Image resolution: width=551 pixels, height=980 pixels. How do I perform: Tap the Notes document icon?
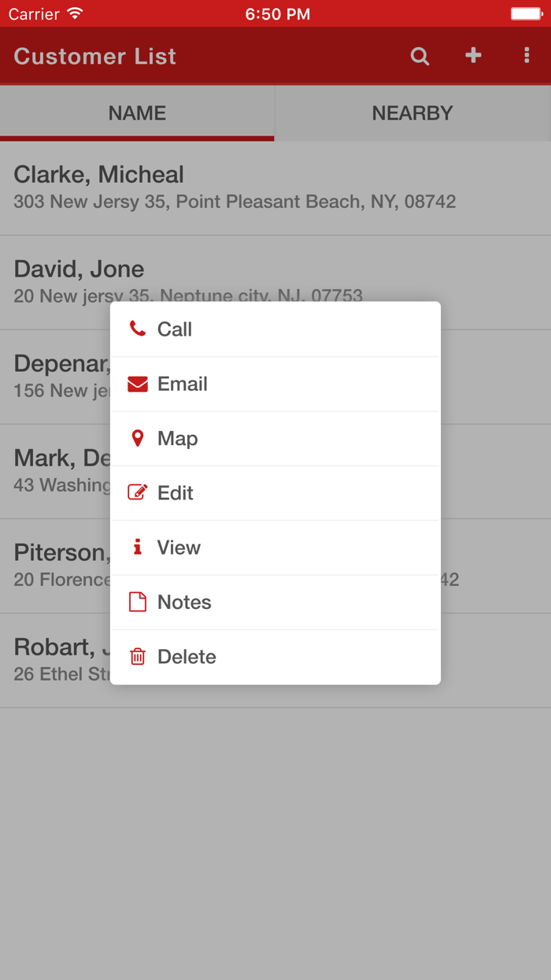(138, 602)
